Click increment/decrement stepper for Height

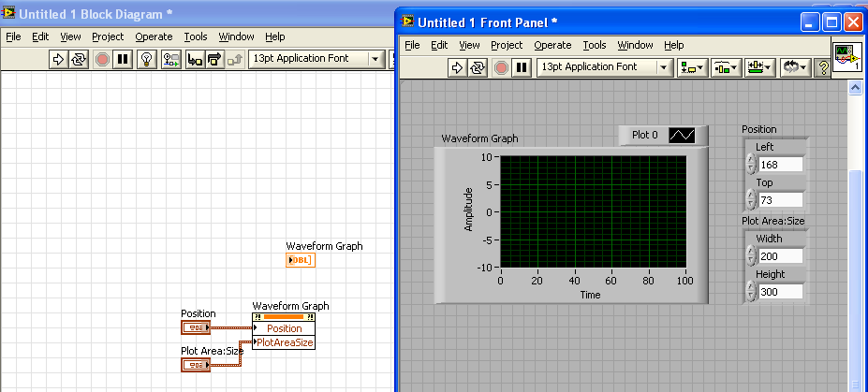point(751,291)
